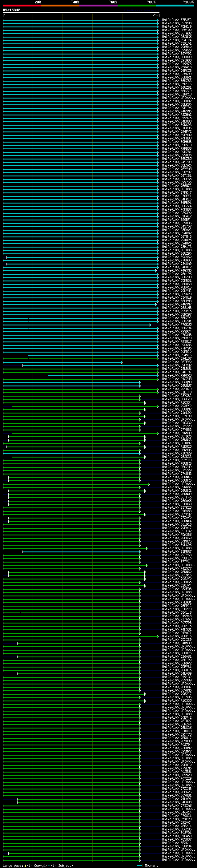197x868 pixels.
Task: Select hit label UniRef100_B1NC18
Action: 177,94
